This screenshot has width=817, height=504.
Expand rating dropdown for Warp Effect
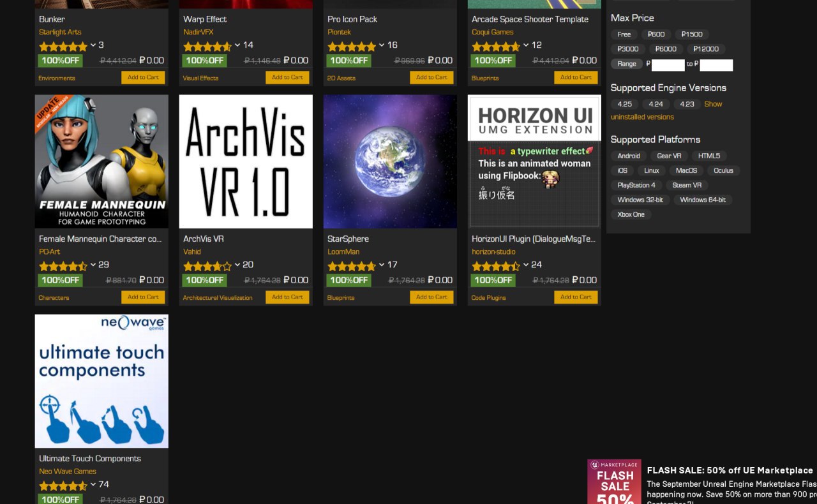(x=237, y=45)
